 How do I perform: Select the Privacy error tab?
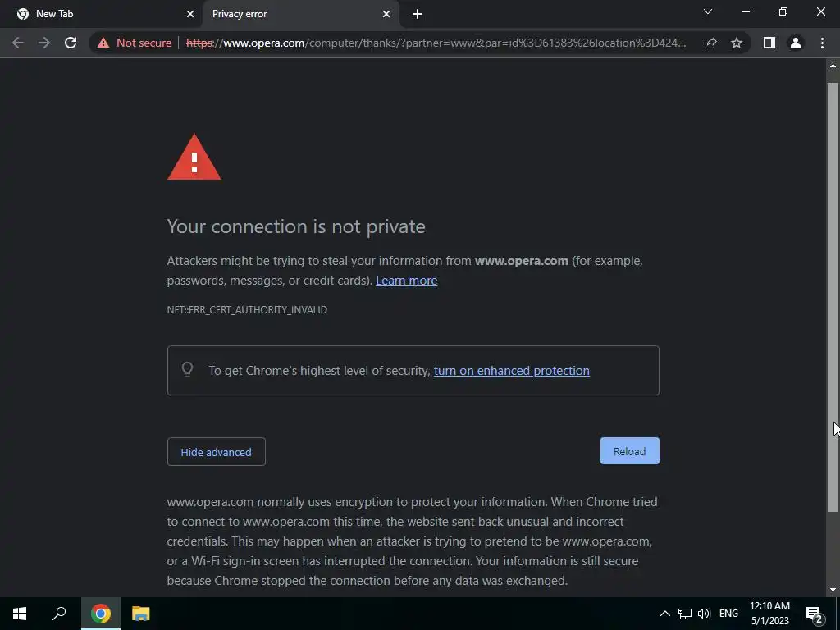click(300, 14)
